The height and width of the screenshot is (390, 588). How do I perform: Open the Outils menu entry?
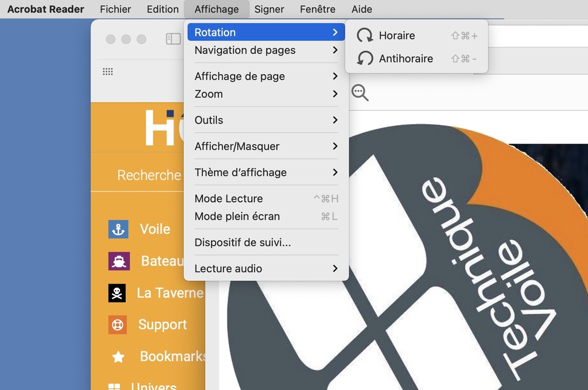[x=266, y=120]
